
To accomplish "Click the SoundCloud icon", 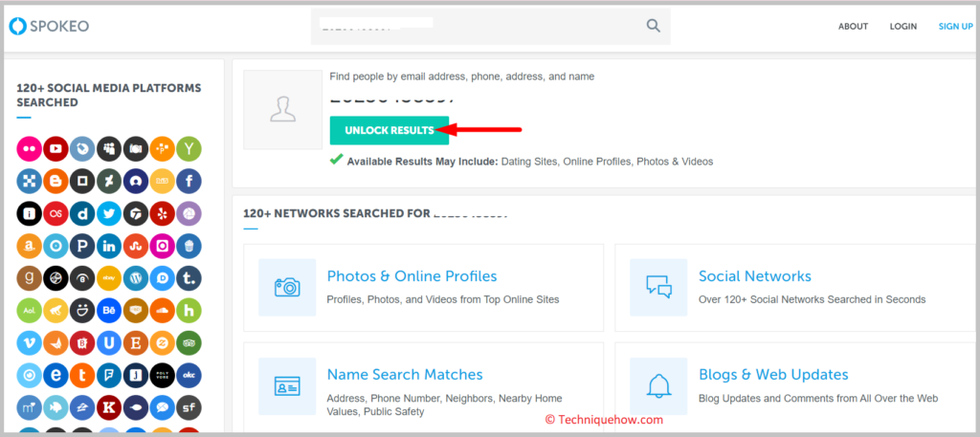I will 163,310.
